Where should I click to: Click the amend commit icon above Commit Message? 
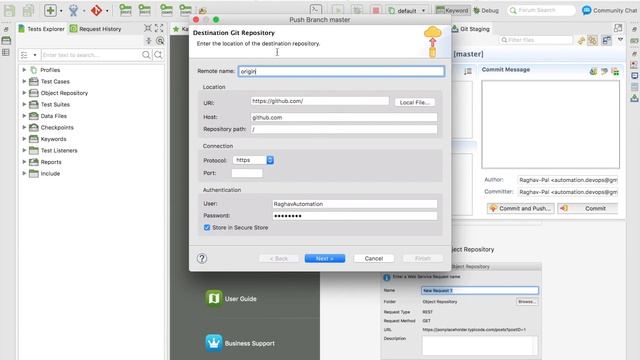[x=593, y=71]
